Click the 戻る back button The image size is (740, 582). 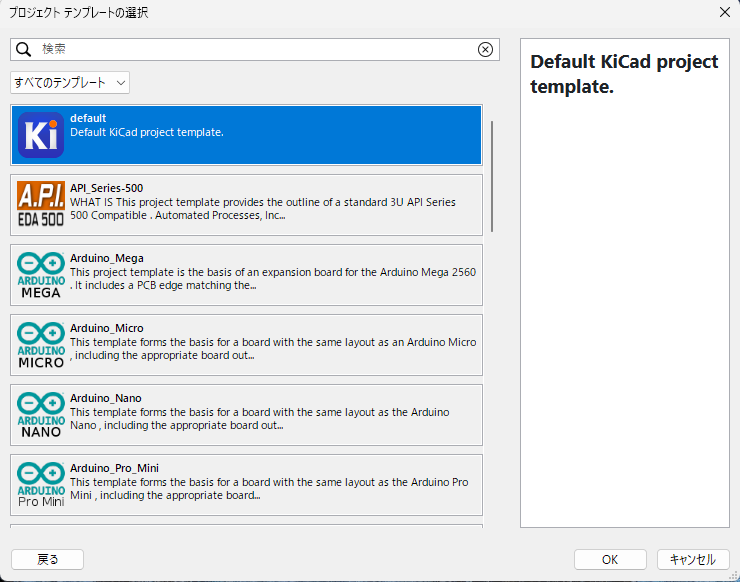pos(47,559)
